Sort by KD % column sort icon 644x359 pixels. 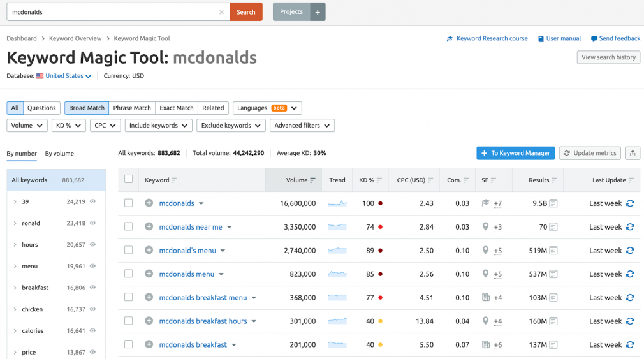(379, 180)
